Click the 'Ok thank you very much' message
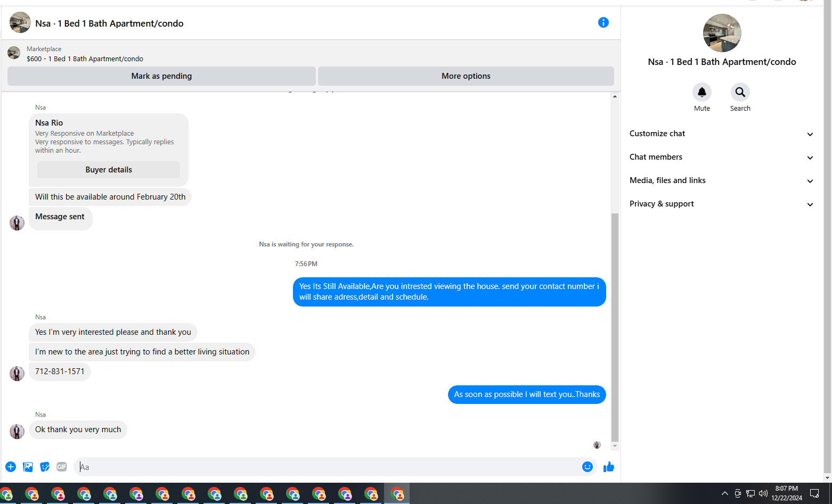The image size is (832, 504). point(78,429)
